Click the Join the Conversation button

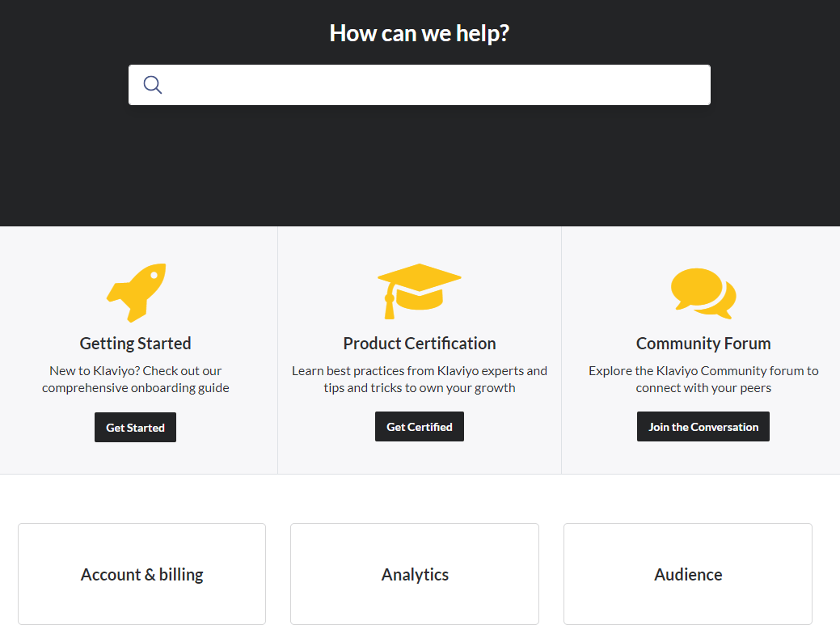pos(703,427)
